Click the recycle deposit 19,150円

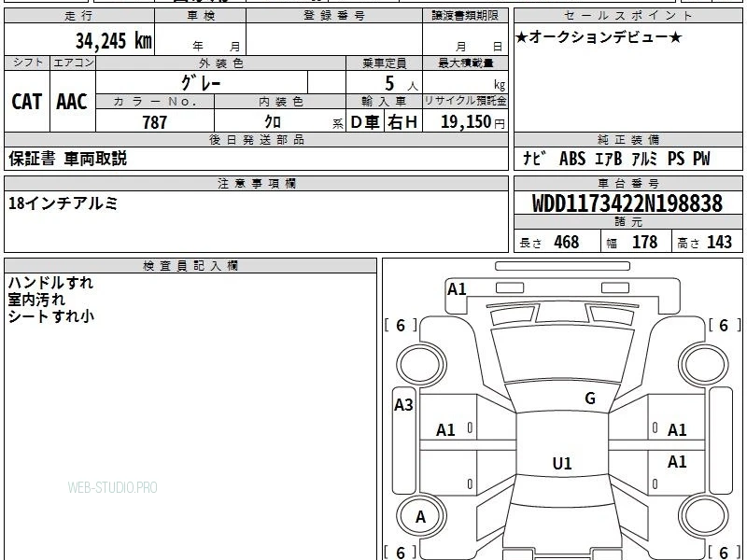(472, 121)
